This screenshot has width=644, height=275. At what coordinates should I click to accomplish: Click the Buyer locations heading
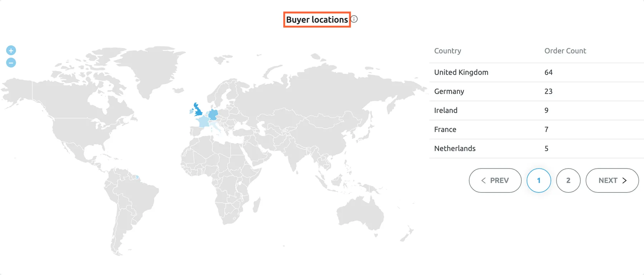(317, 20)
